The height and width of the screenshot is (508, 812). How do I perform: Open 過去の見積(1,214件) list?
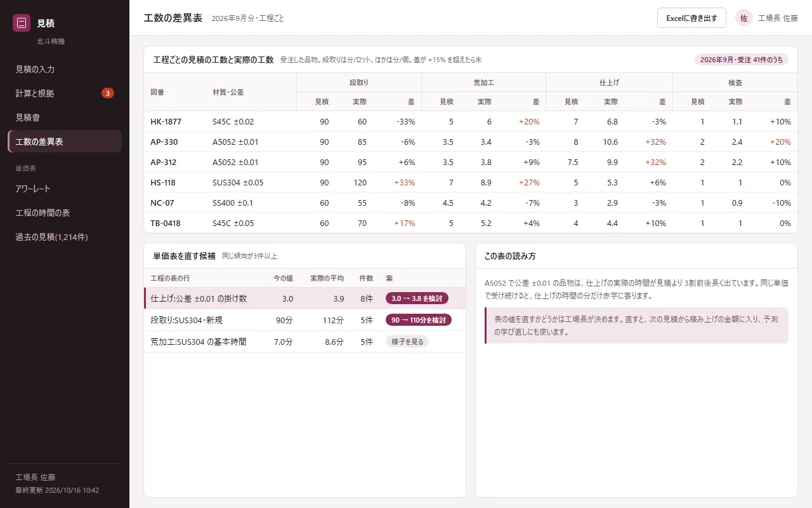(x=65, y=237)
